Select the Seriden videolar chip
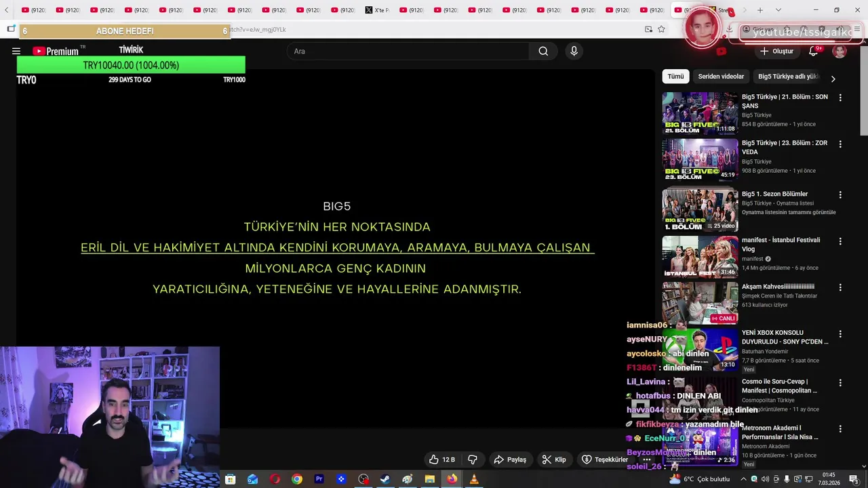Viewport: 868px width, 488px height. coord(721,77)
